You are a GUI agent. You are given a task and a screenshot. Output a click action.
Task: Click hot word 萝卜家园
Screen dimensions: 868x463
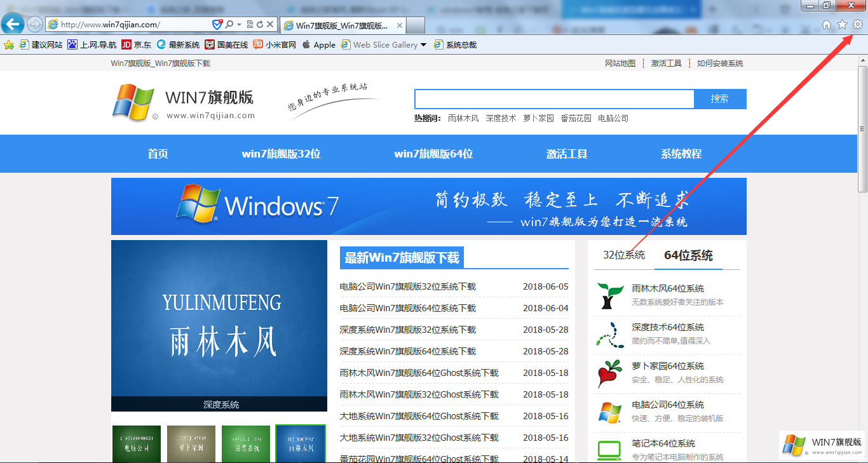[x=538, y=118]
